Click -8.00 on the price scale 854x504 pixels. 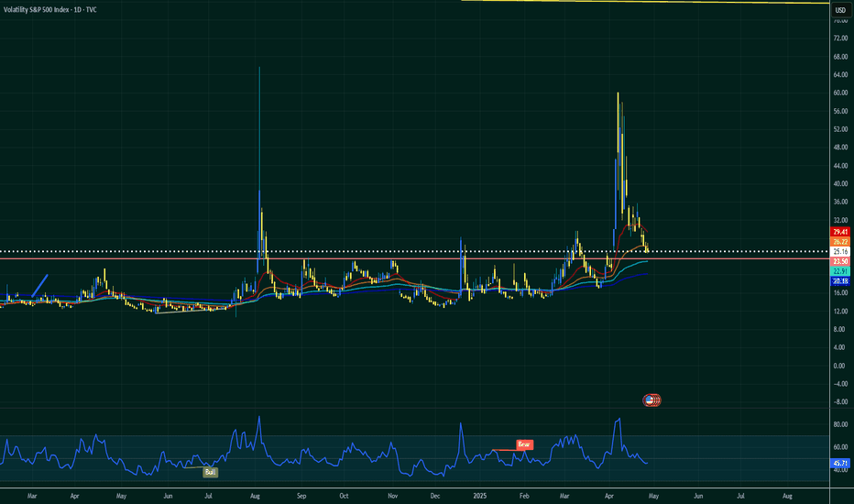coord(840,402)
